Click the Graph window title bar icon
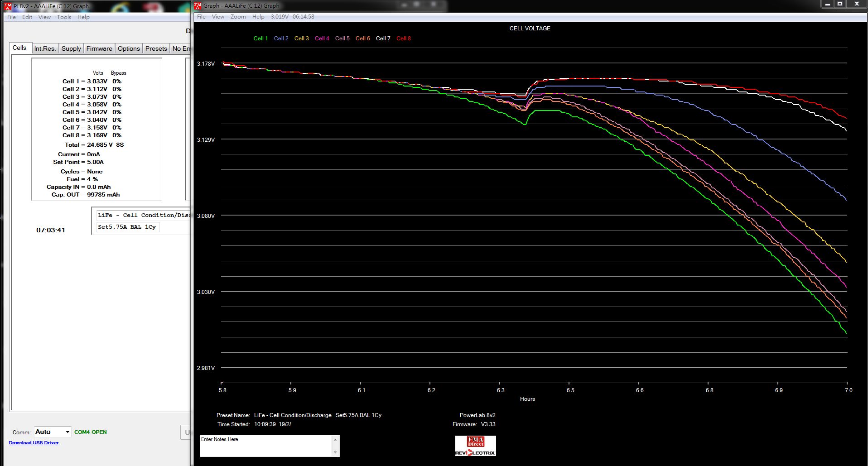This screenshot has height=466, width=868. [198, 5]
